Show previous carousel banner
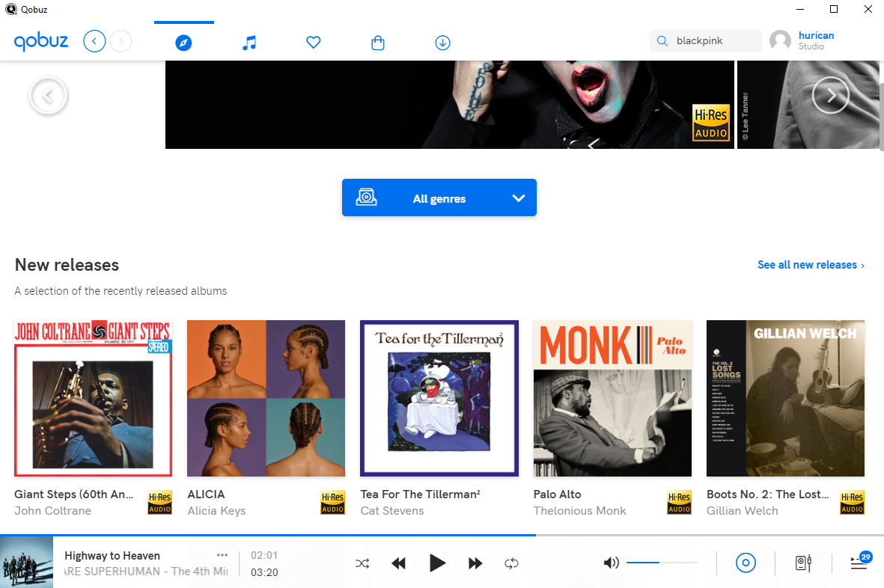 click(x=48, y=96)
